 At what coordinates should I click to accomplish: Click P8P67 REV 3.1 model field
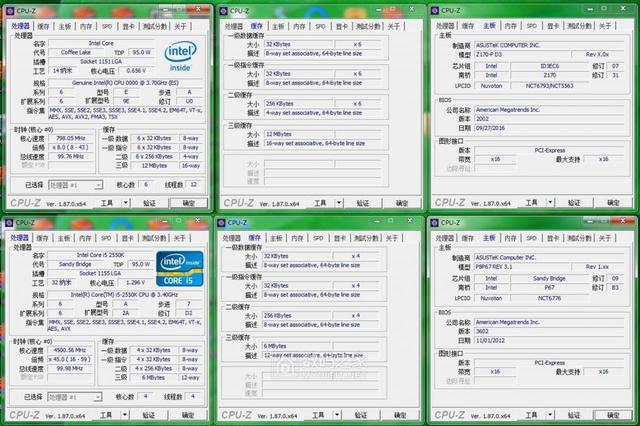[521, 267]
